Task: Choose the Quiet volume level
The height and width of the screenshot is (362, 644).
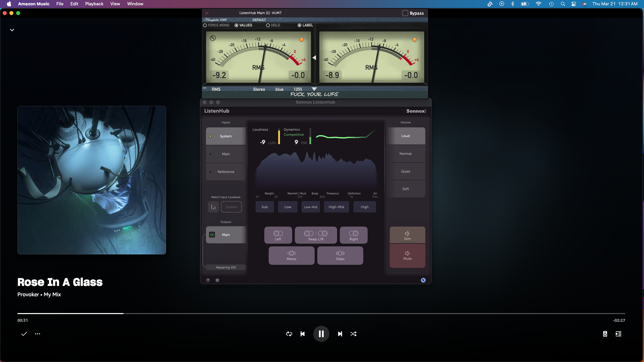Action: pyautogui.click(x=406, y=171)
